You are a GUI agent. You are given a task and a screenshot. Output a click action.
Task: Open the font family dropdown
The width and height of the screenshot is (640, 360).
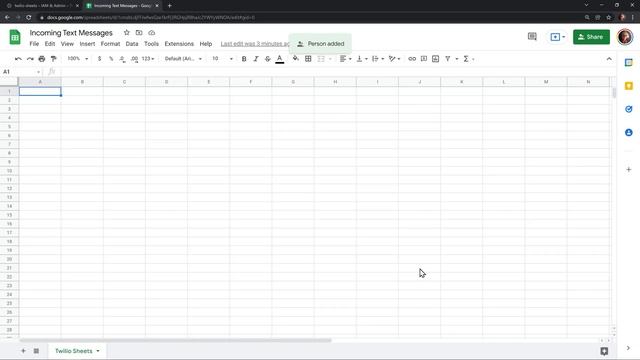tap(183, 59)
